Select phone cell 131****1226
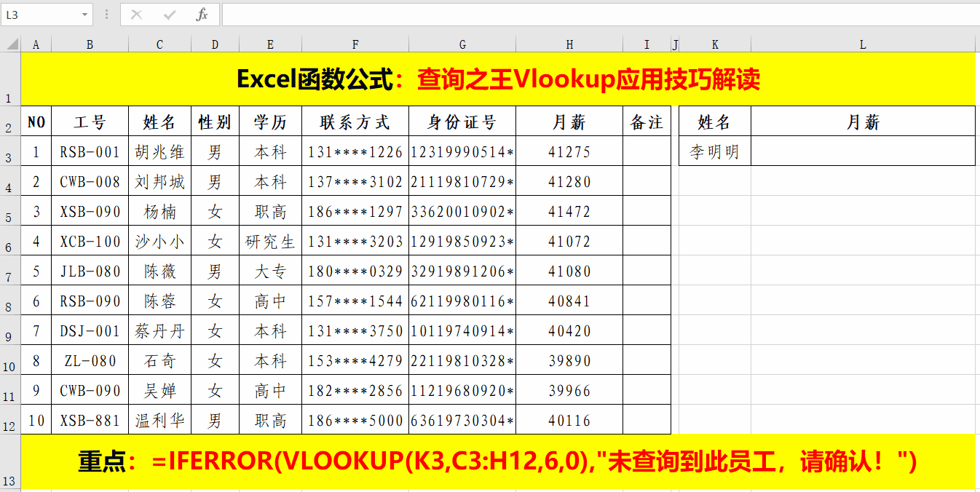The height and width of the screenshot is (492, 980). (x=355, y=151)
